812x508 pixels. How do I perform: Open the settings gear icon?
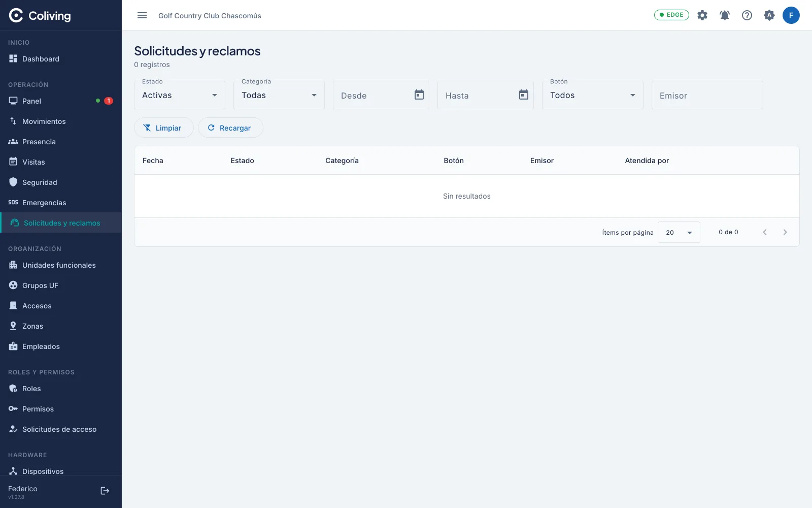[x=702, y=15]
